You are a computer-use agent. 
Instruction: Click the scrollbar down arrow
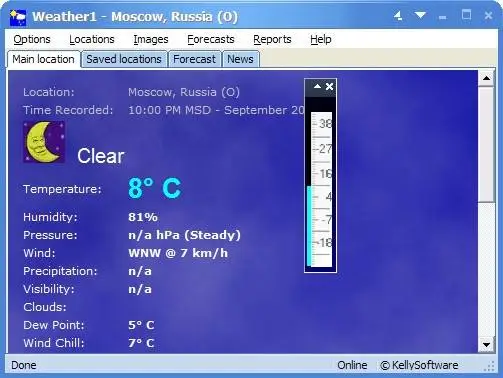pyautogui.click(x=486, y=344)
